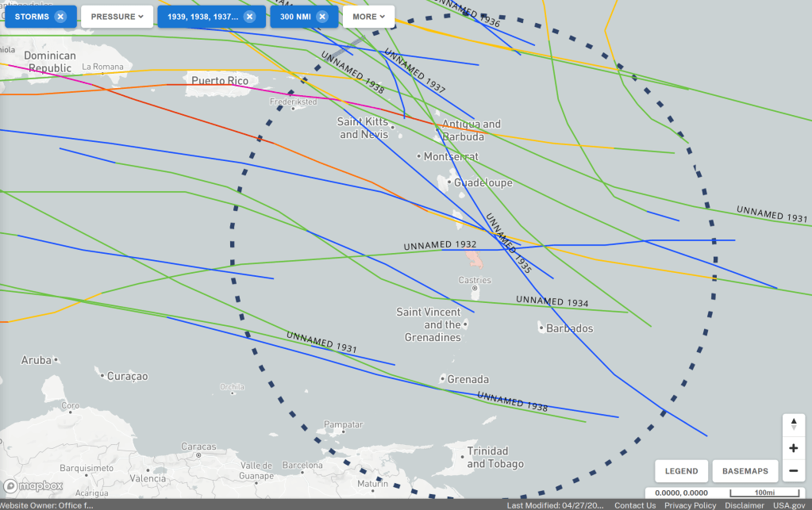Remove the STORMS filter chip
812x510 pixels.
click(60, 17)
